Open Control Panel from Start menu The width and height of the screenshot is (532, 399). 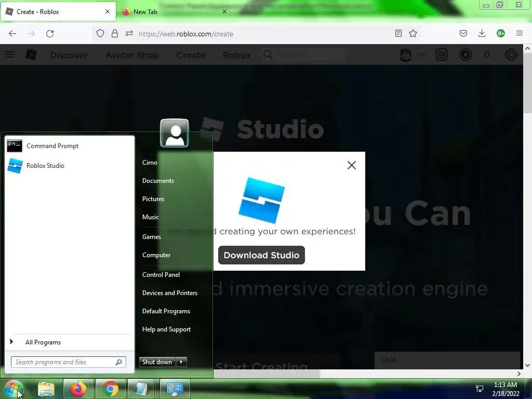click(x=161, y=275)
